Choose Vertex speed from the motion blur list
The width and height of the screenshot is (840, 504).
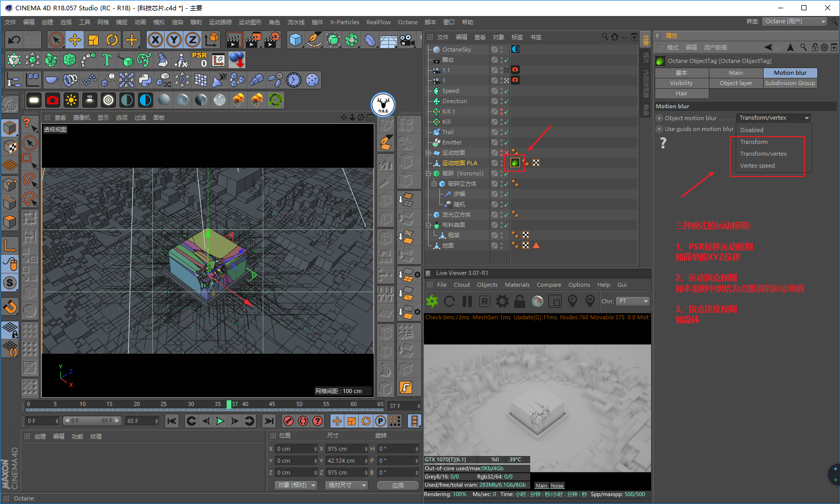[x=757, y=166]
